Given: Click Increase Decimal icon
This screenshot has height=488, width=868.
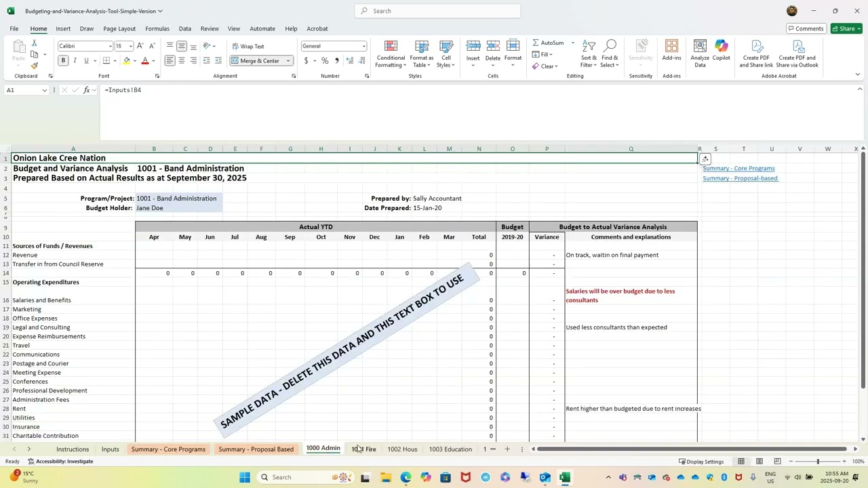Looking at the screenshot, I should [x=350, y=60].
